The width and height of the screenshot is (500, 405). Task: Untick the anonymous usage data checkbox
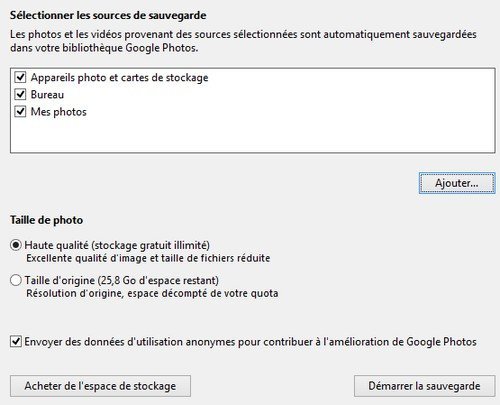[16, 342]
